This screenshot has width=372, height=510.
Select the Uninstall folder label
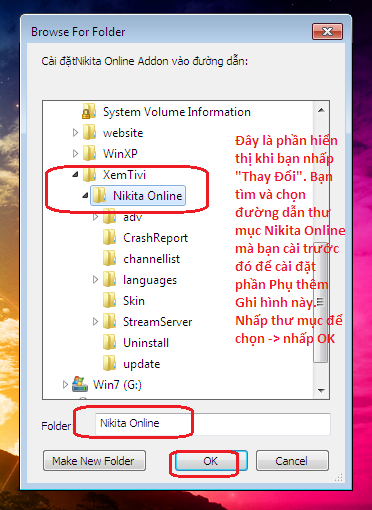(x=146, y=343)
